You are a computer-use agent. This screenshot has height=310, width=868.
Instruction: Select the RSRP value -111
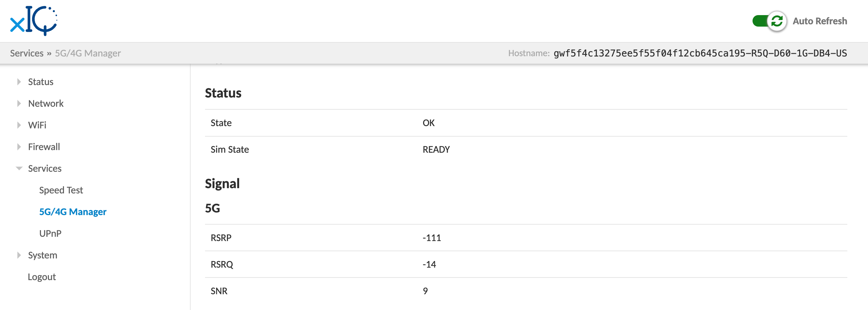(432, 238)
